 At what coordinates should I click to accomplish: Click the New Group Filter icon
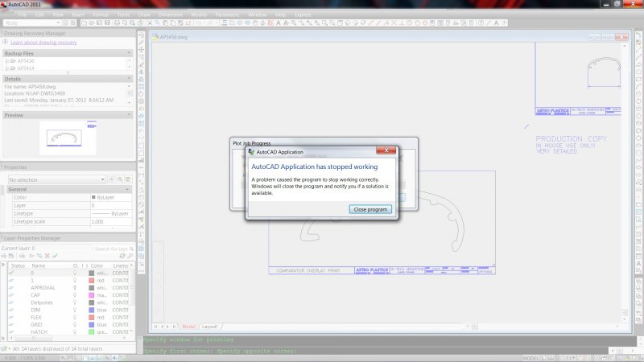(11, 256)
